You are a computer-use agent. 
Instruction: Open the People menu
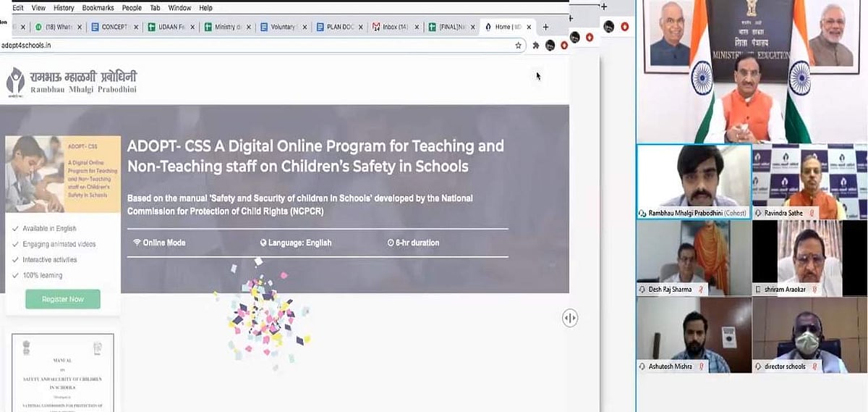[x=132, y=8]
